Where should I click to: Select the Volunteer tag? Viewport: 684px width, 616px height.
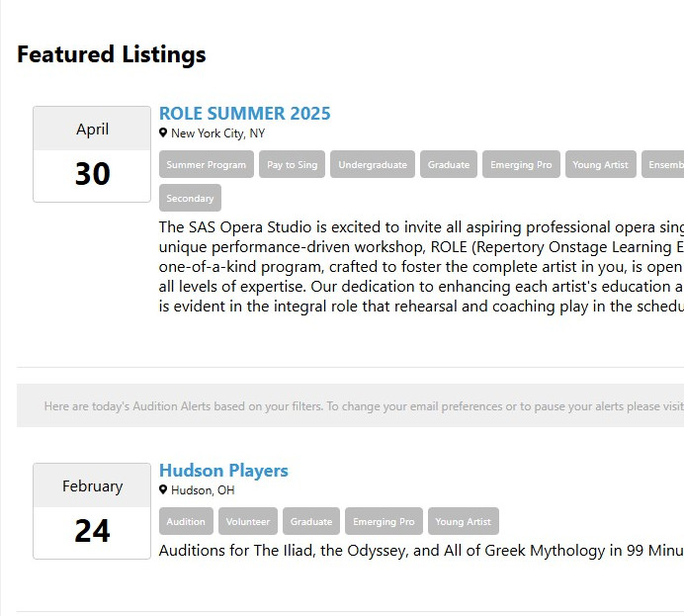click(x=248, y=521)
